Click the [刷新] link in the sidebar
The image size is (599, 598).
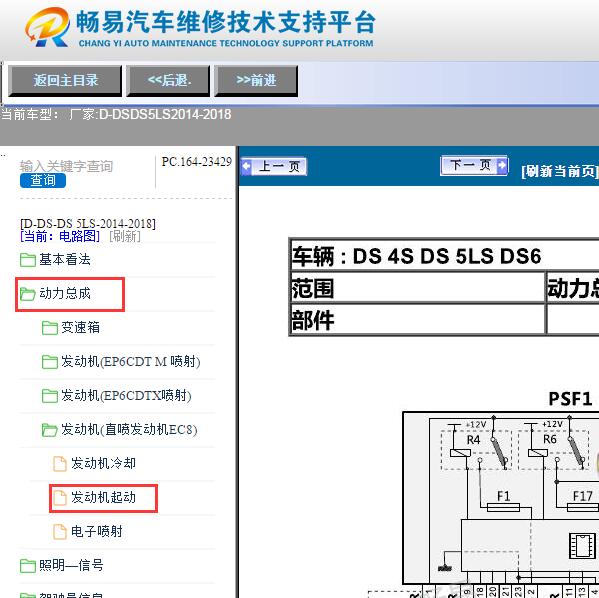[x=125, y=236]
